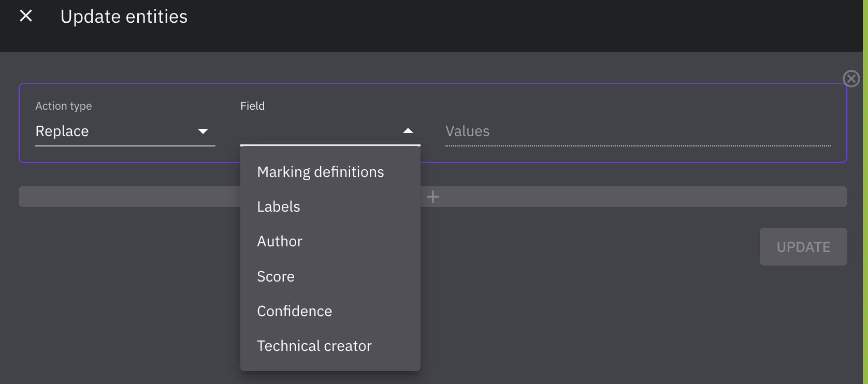Choose the Confidence field option
The height and width of the screenshot is (384, 868).
(294, 311)
